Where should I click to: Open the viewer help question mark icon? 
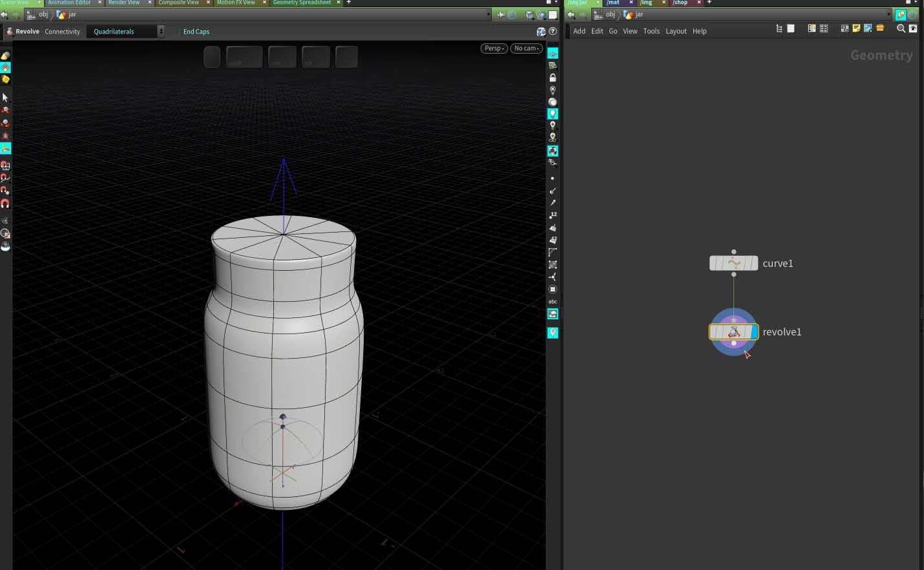point(552,31)
